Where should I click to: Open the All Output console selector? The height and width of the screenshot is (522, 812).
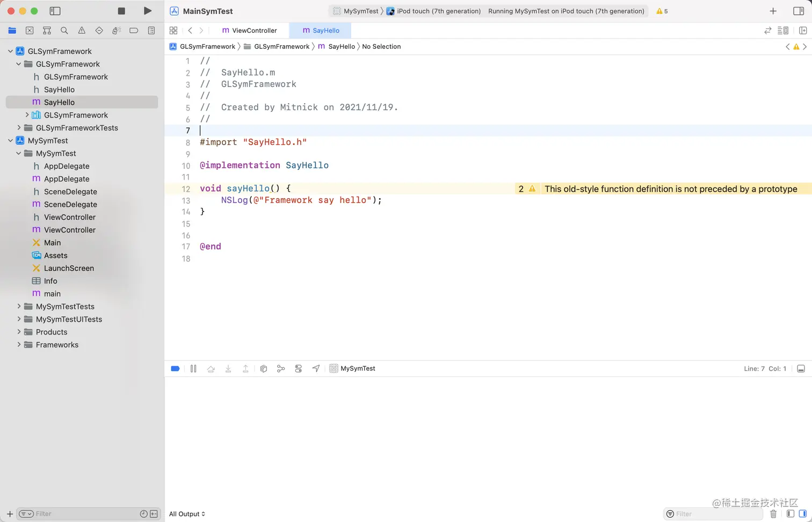tap(187, 514)
